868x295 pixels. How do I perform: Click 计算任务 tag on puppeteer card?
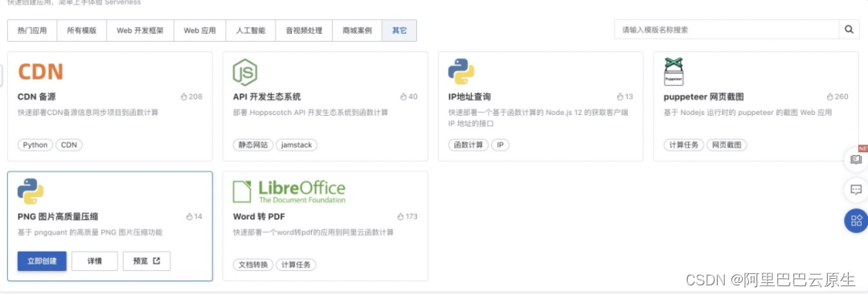pos(684,145)
